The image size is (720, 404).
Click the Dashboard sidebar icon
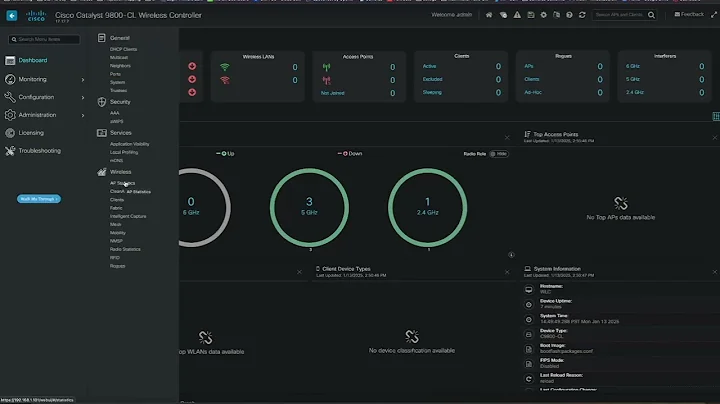coord(10,61)
